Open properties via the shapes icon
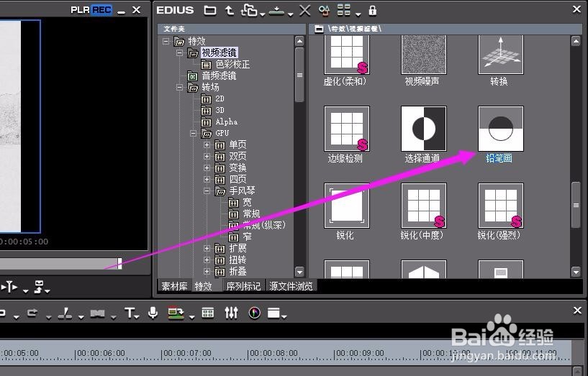The height and width of the screenshot is (376, 588). (x=324, y=11)
